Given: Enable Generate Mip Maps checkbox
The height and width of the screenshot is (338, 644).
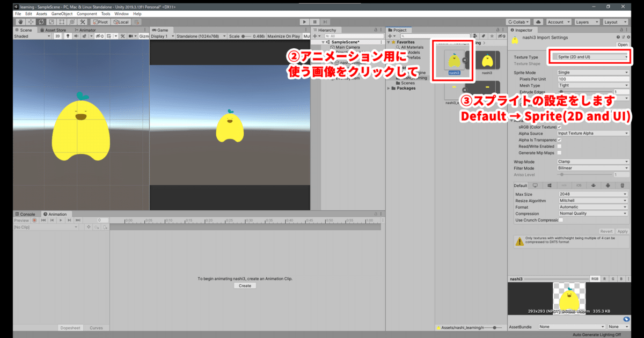Looking at the screenshot, I should (x=560, y=152).
